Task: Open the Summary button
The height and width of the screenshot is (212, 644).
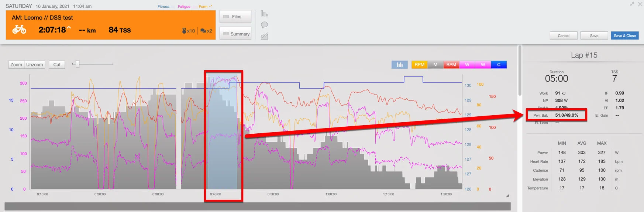Action: 235,34
